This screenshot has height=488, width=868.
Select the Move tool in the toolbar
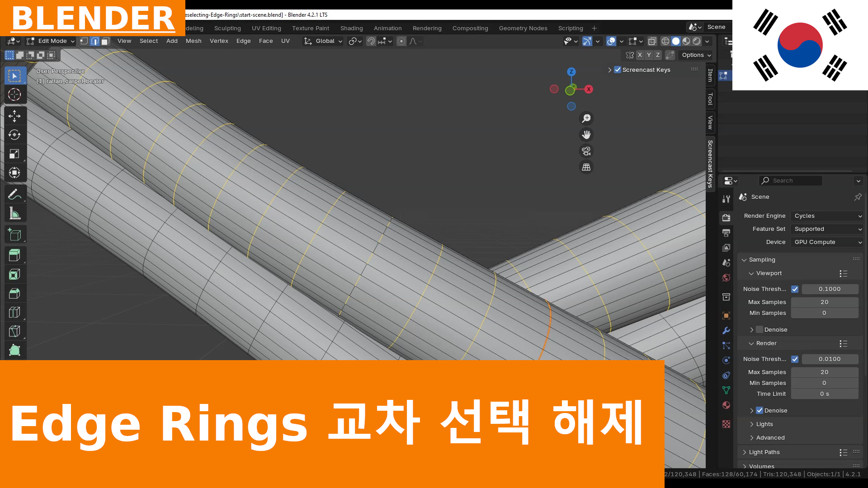point(14,116)
